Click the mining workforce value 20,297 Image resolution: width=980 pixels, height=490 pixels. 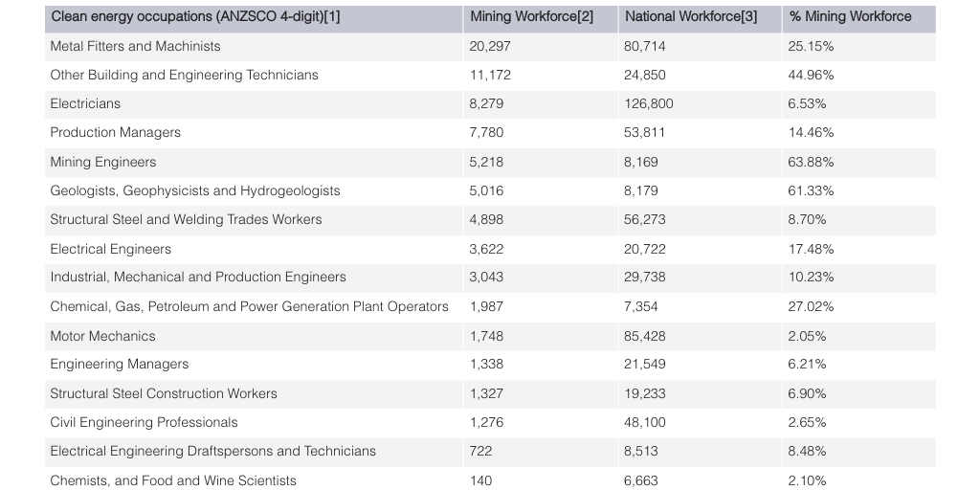(490, 46)
